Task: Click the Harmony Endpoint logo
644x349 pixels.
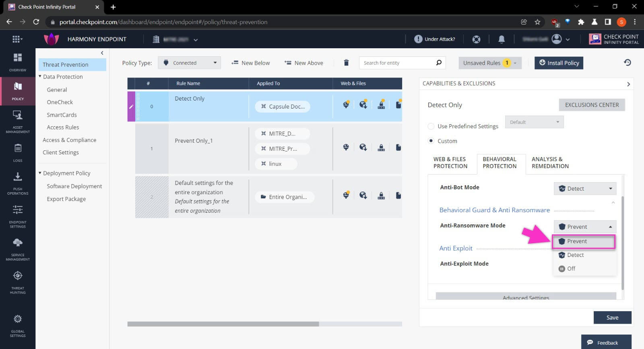Action: (x=51, y=39)
